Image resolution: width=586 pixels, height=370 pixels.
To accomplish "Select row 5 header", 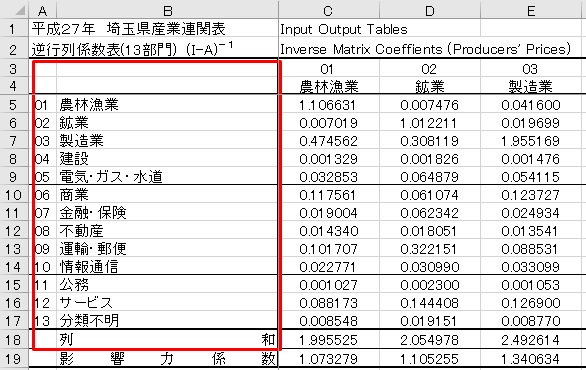I will click(x=14, y=105).
